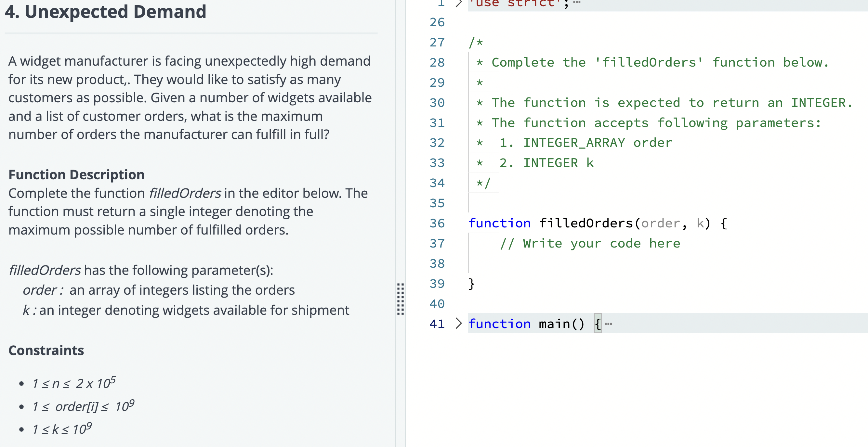868x447 pixels.
Task: Click the highlighted opening brace of main()
Action: 598,324
